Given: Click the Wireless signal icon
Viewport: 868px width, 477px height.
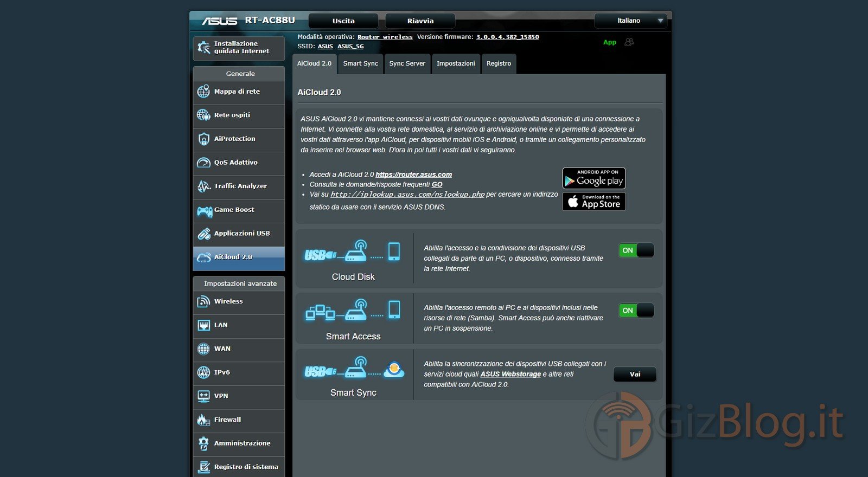Looking at the screenshot, I should (203, 301).
